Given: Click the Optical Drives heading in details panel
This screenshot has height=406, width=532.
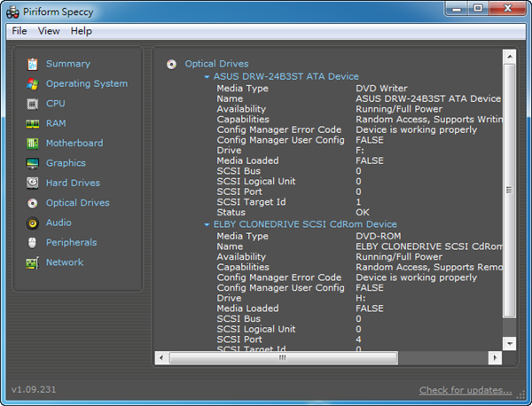Looking at the screenshot, I should pos(216,64).
